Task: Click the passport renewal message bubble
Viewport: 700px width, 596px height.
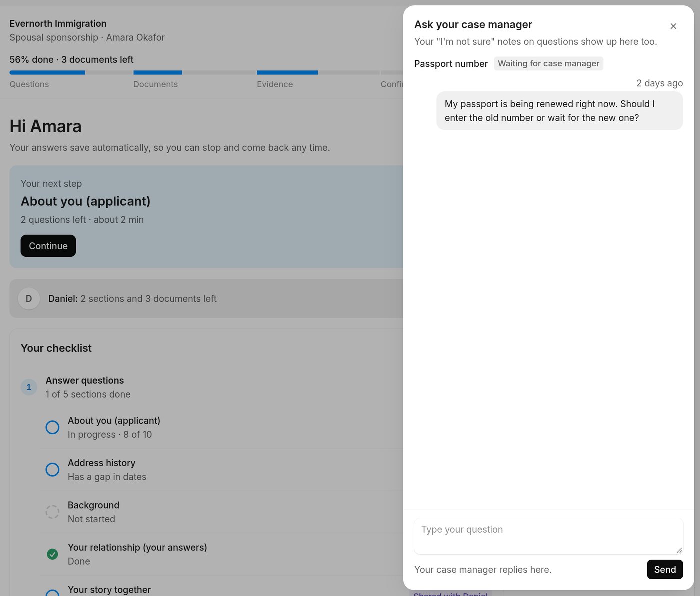Action: click(x=559, y=111)
